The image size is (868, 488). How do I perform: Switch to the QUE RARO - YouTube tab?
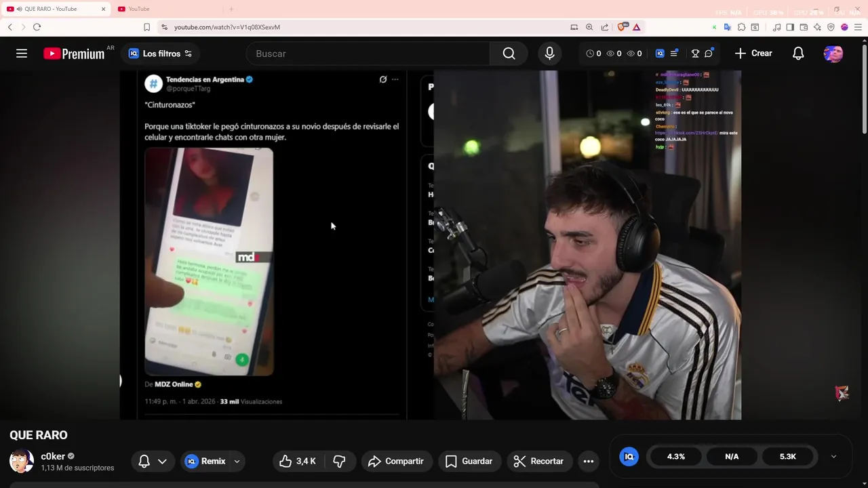coord(57,9)
